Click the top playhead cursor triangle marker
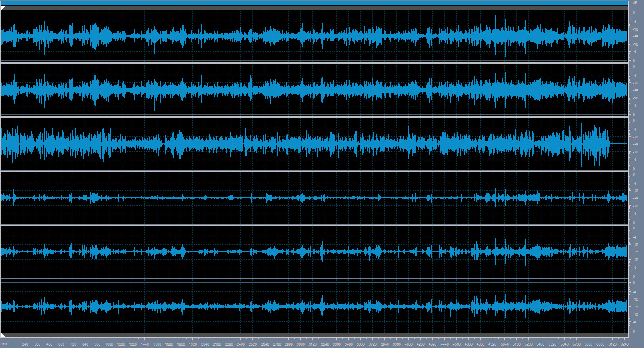Image resolution: width=644 pixels, height=348 pixels. (3, 8)
